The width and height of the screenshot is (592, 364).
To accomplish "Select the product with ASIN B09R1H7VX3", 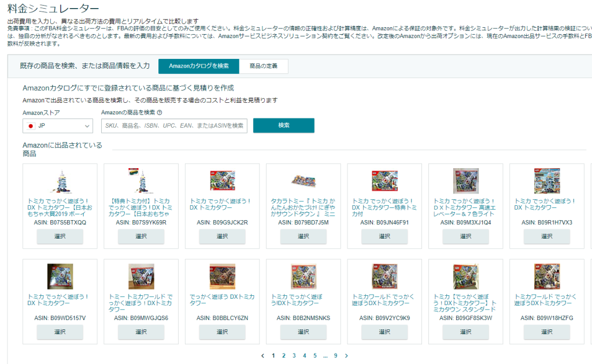I will tap(547, 236).
